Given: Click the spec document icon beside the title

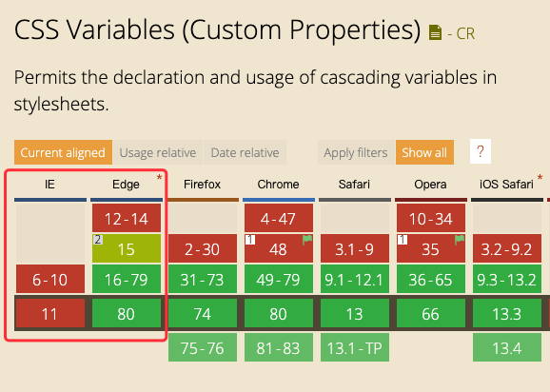Looking at the screenshot, I should [x=435, y=32].
